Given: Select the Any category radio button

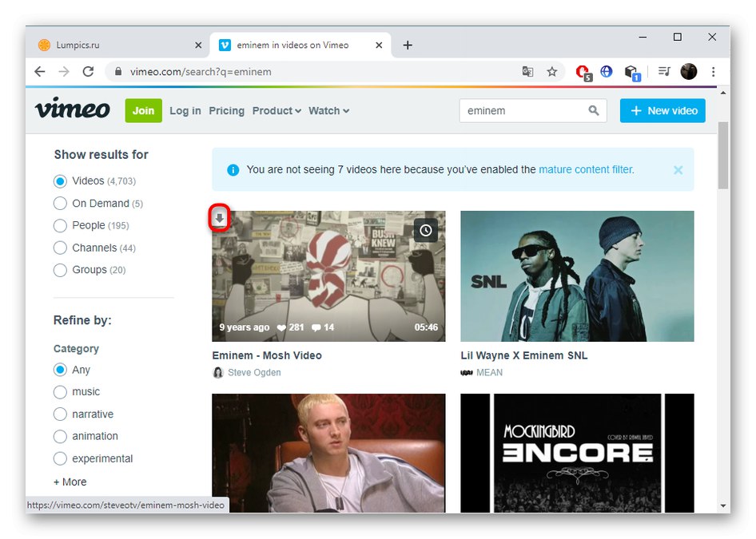Looking at the screenshot, I should click(x=60, y=370).
